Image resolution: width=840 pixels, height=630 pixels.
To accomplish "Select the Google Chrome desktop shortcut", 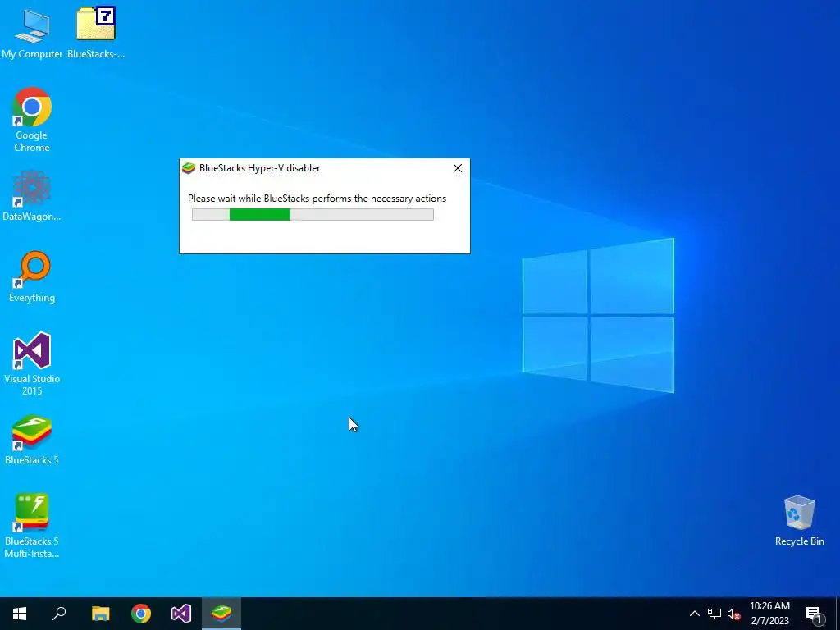I will pyautogui.click(x=32, y=120).
